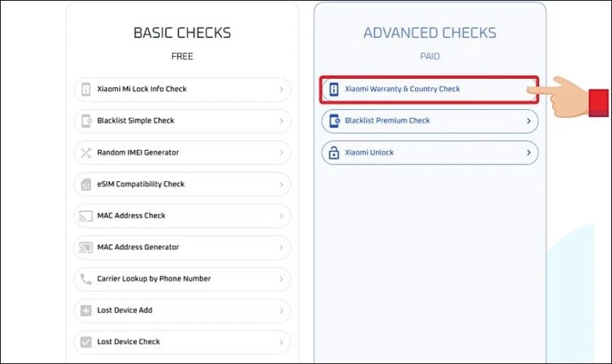Image resolution: width=612 pixels, height=364 pixels.
Task: Click the Lost Device Check checkmark icon
Action: [x=86, y=342]
